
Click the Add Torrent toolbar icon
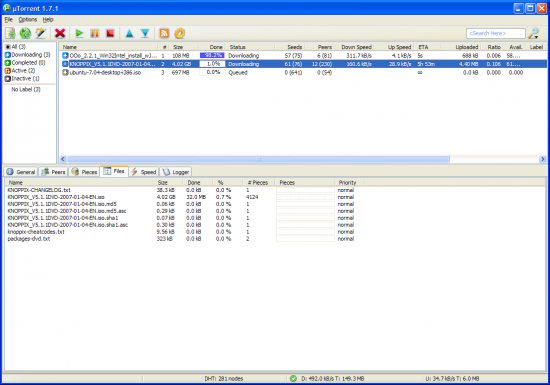pyautogui.click(x=11, y=33)
